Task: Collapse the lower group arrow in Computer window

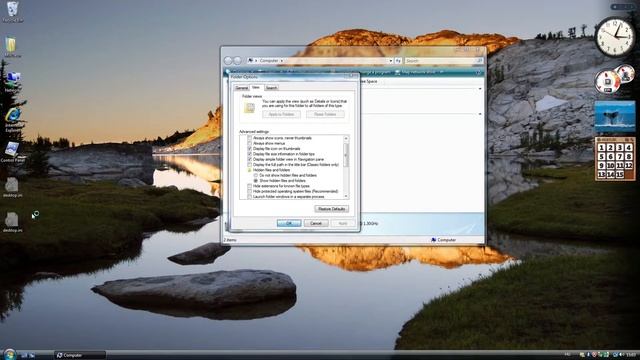Action: (480, 114)
